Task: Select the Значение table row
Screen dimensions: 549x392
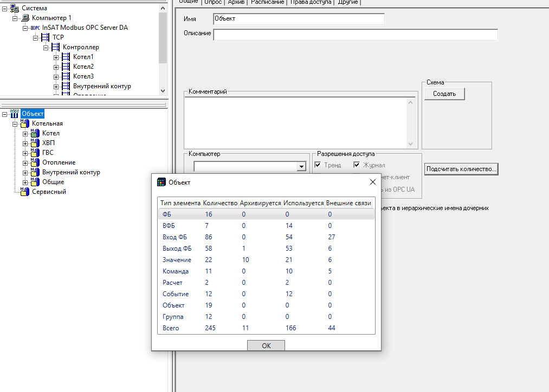Action: click(267, 259)
